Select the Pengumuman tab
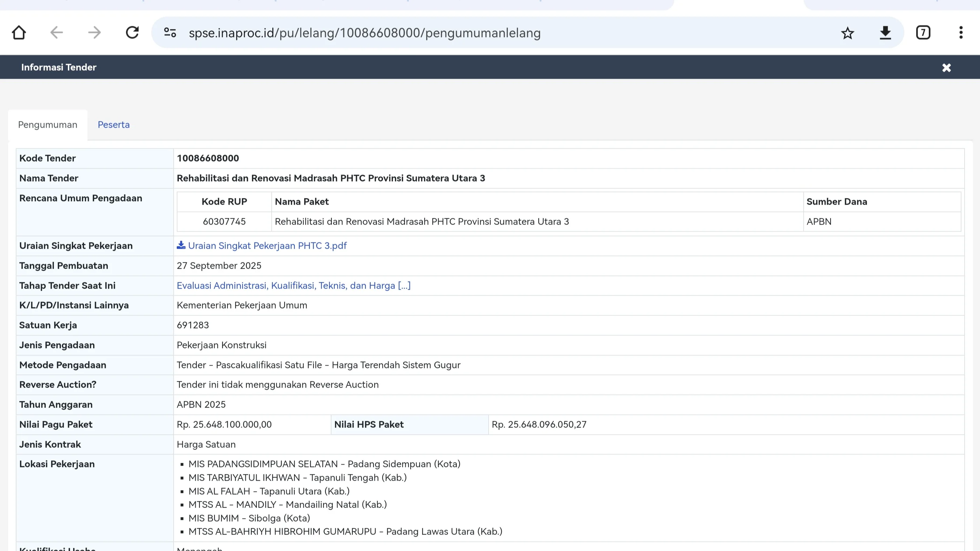The image size is (980, 551). tap(48, 125)
